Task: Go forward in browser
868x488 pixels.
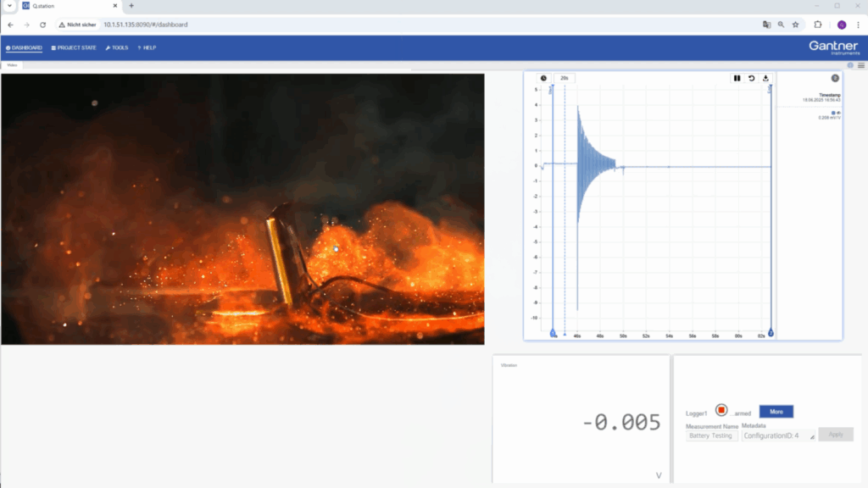Action: 26,25
